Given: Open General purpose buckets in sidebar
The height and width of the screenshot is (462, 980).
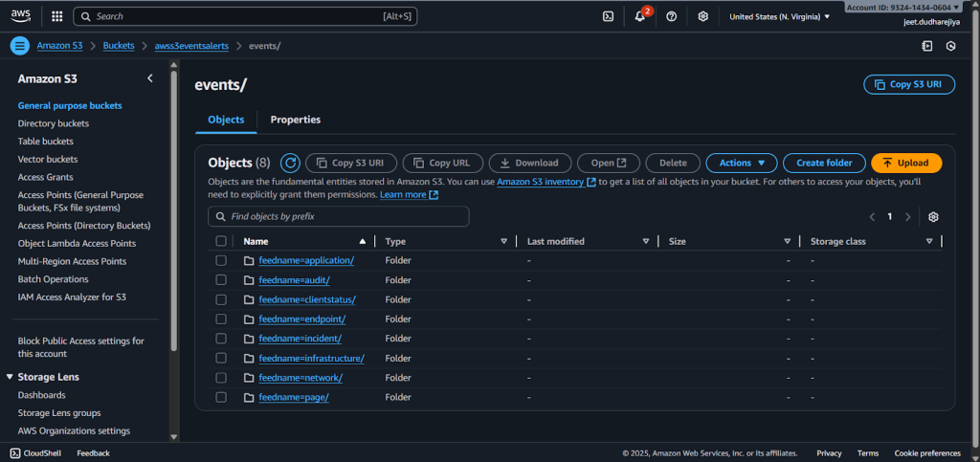Looking at the screenshot, I should (70, 105).
